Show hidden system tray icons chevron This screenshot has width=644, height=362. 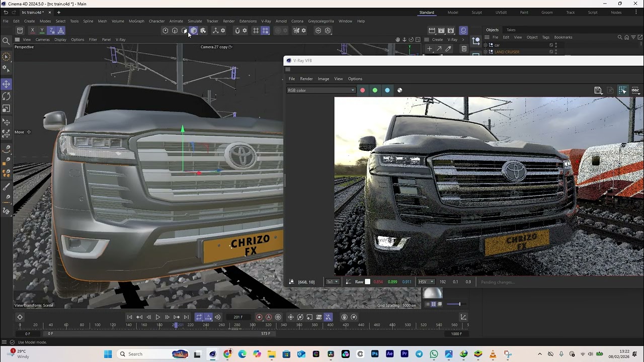point(540,354)
